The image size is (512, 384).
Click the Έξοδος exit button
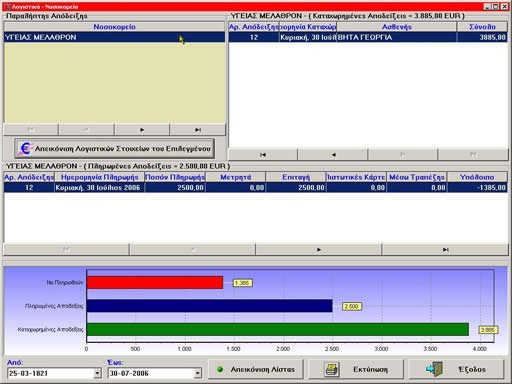(x=456, y=369)
